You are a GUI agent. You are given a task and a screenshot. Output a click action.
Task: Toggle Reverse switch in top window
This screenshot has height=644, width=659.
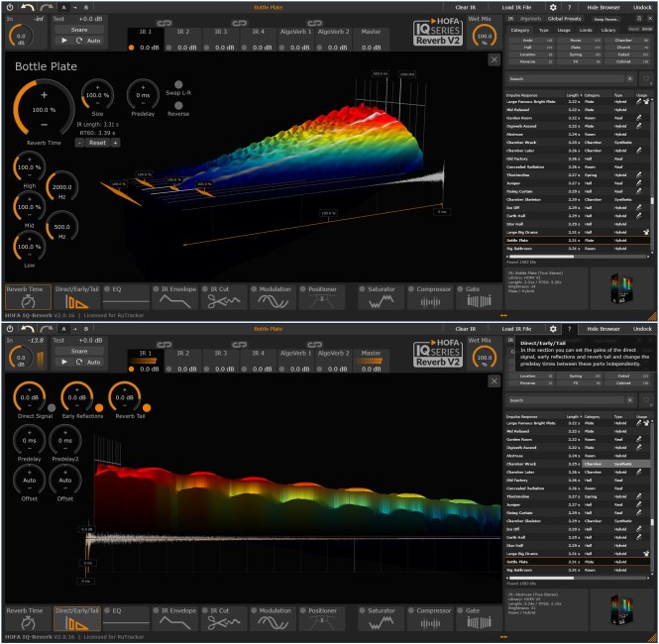pos(178,105)
